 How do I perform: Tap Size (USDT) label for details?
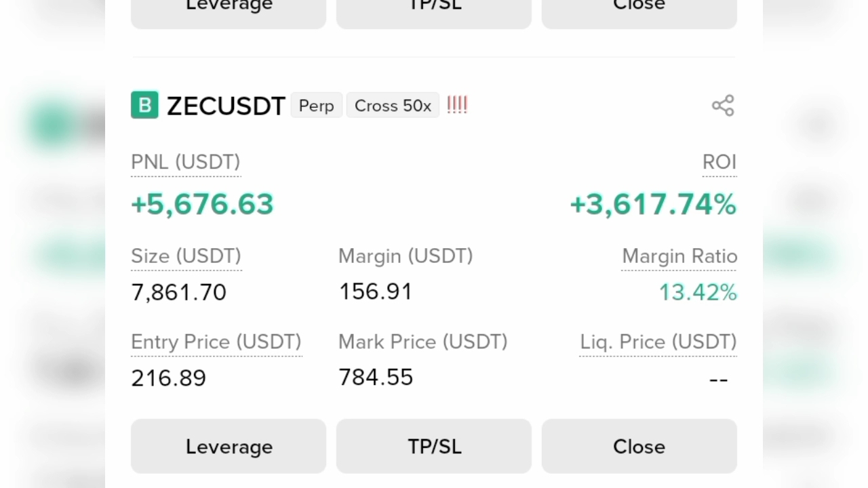click(186, 256)
